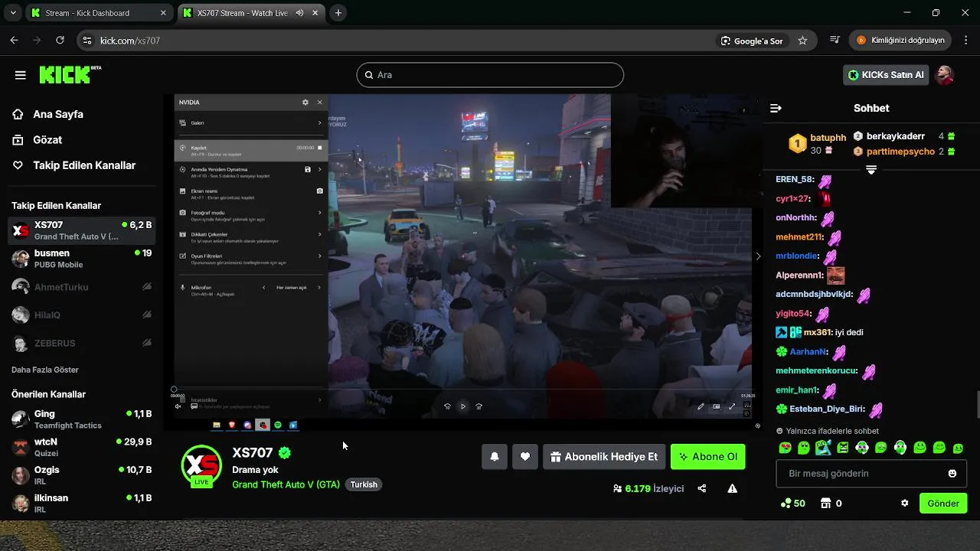Expand the Fotoğraf modu row in NVIDIA panel
The height and width of the screenshot is (551, 980).
coord(251,215)
